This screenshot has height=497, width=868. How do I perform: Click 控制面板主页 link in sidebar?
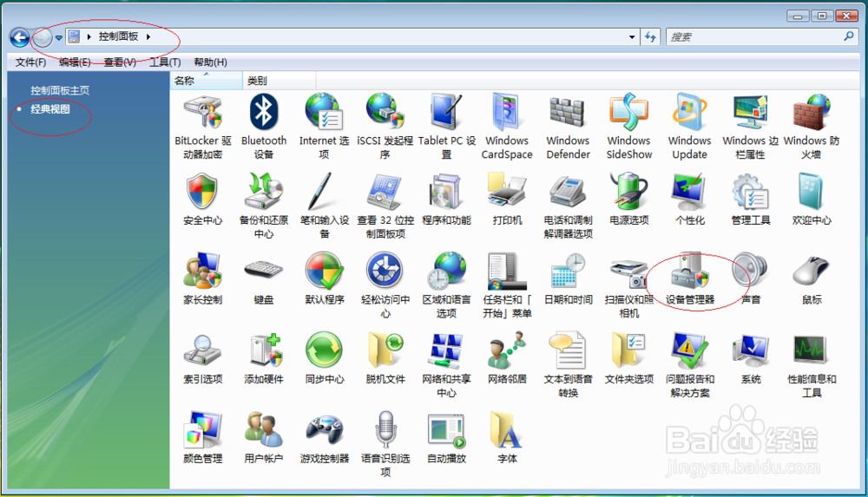[60, 90]
